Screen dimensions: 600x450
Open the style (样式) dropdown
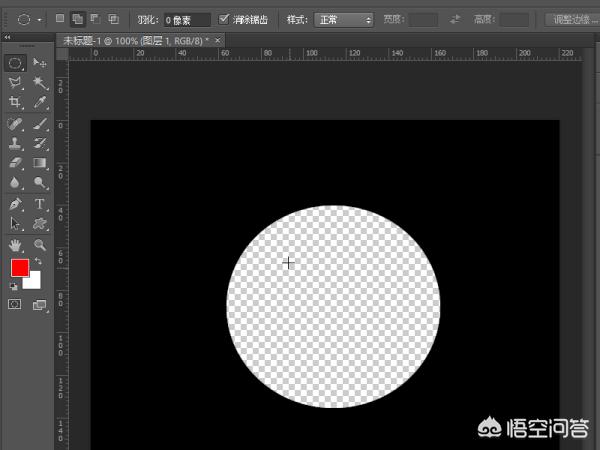click(343, 19)
